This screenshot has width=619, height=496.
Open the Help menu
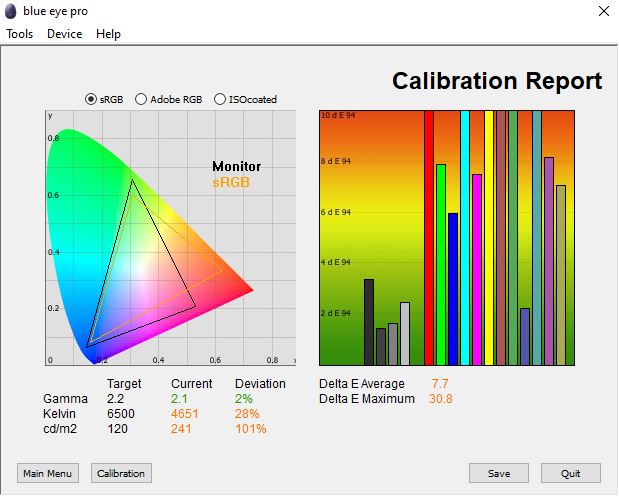click(108, 34)
